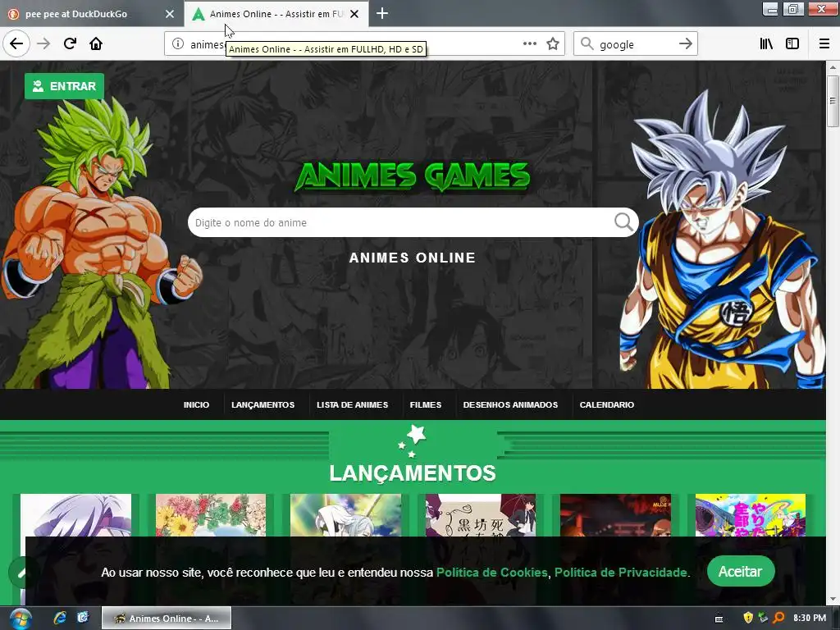The image size is (840, 630).
Task: Focus the anime name search field
Action: point(402,222)
